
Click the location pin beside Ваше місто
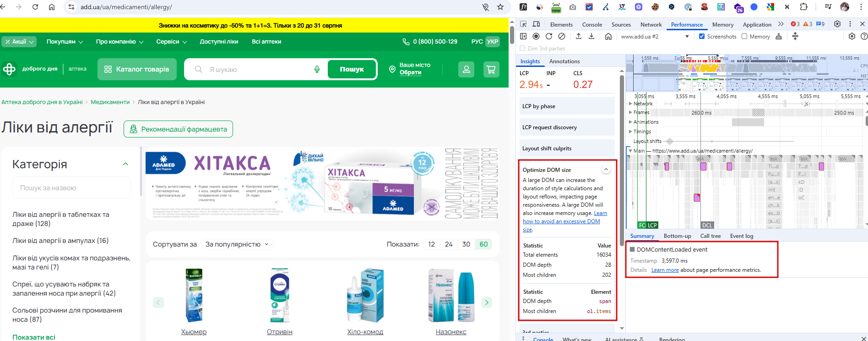point(392,69)
